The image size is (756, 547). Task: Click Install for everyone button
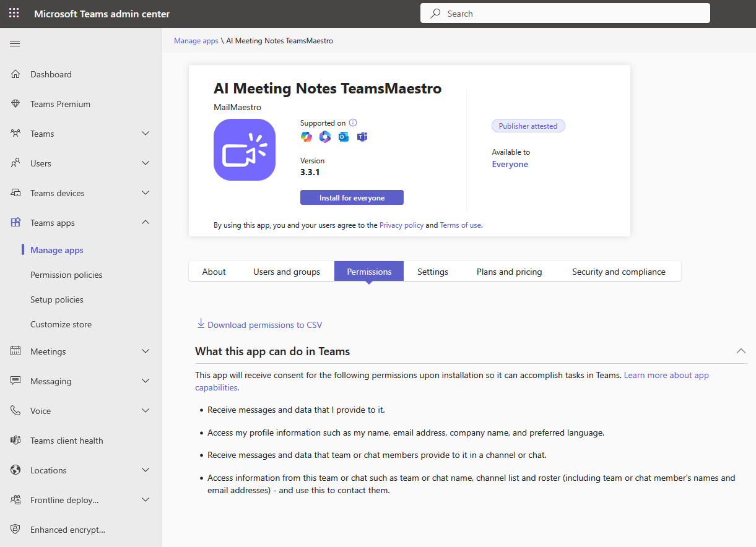click(352, 197)
